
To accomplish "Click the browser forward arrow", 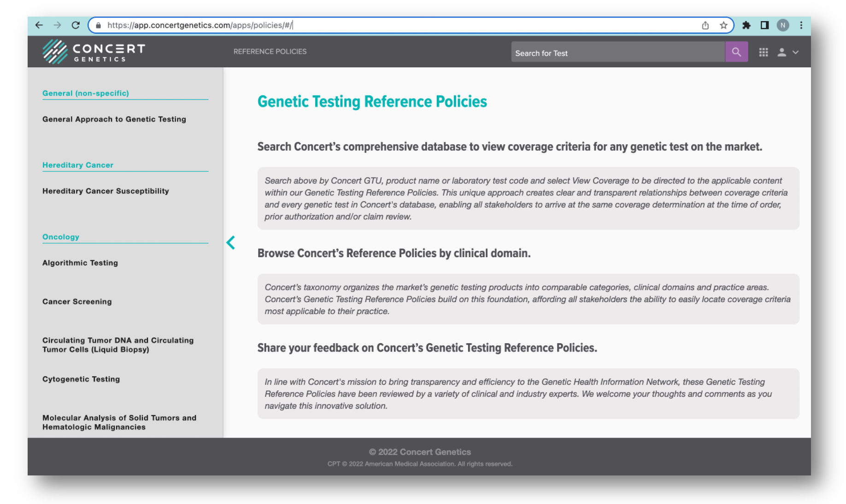I will (57, 25).
